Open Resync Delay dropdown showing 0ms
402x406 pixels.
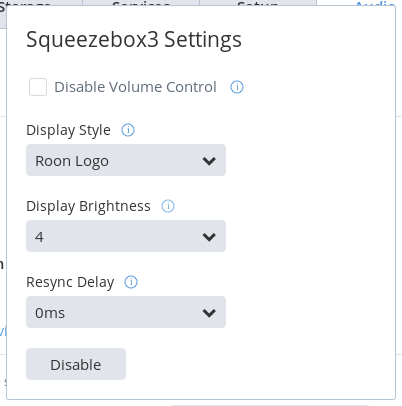tap(126, 312)
